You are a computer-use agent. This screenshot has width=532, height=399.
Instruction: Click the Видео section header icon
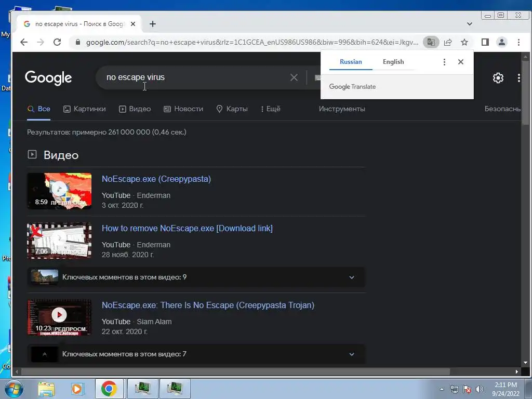click(x=32, y=154)
